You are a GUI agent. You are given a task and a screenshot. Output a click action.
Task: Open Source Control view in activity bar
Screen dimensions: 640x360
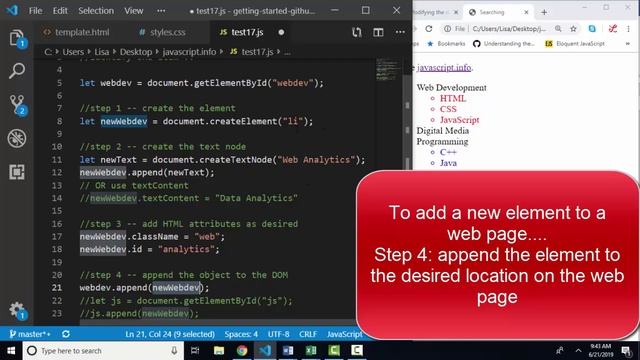pos(17,104)
